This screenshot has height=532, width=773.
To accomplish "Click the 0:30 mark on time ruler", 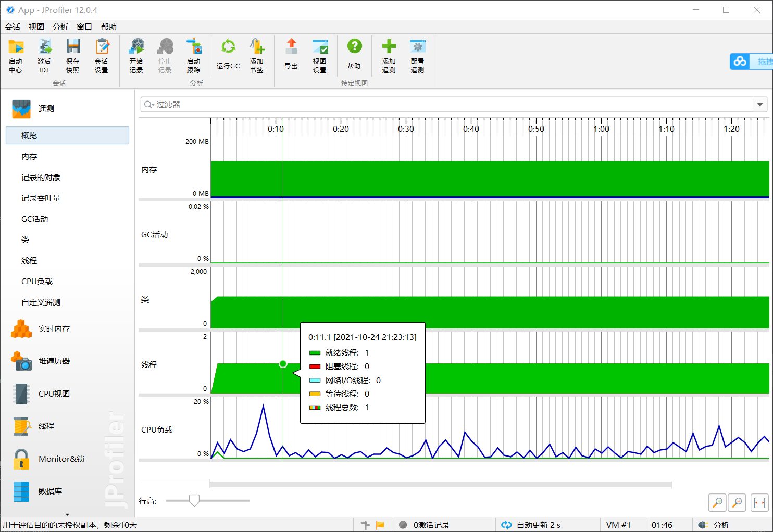I will pyautogui.click(x=406, y=129).
